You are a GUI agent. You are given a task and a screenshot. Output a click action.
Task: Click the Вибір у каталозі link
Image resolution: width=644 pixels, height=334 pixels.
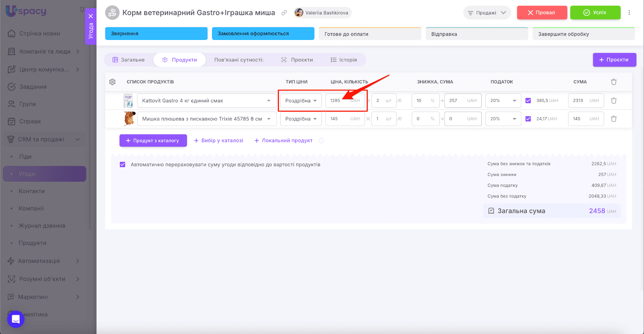219,141
